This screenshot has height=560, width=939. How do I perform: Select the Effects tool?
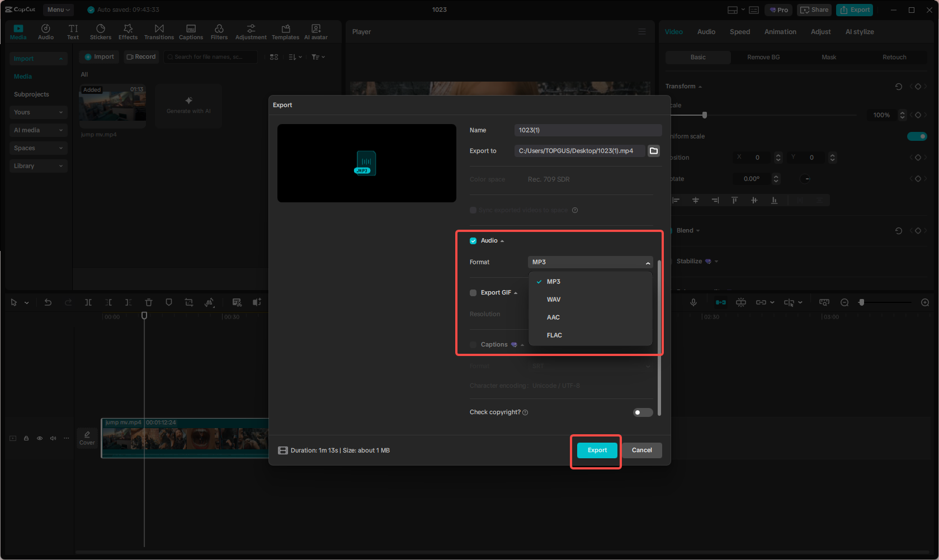[128, 31]
